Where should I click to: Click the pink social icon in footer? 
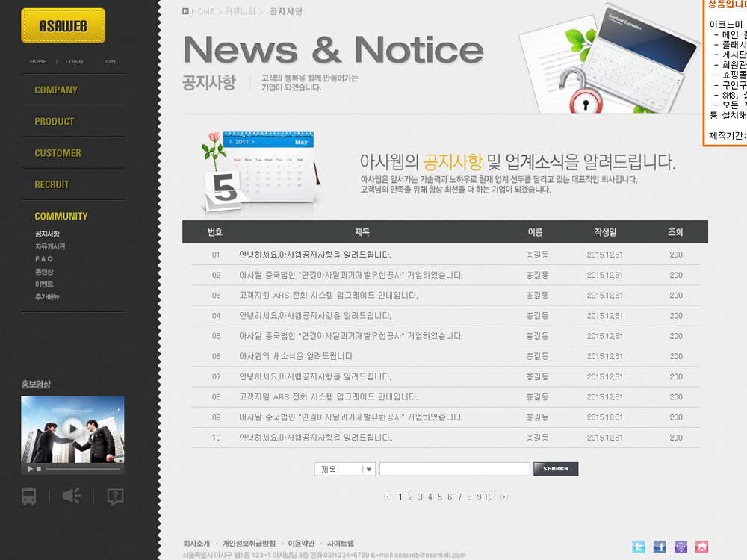[x=701, y=547]
